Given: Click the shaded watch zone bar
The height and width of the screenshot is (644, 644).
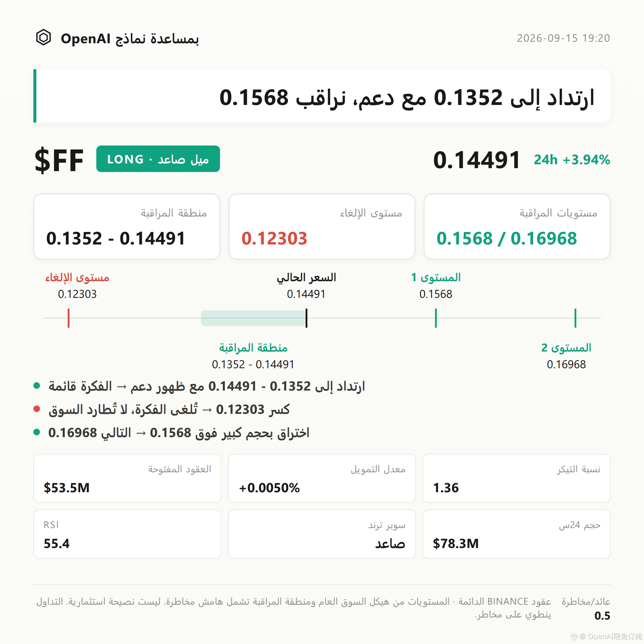Looking at the screenshot, I should [x=253, y=318].
